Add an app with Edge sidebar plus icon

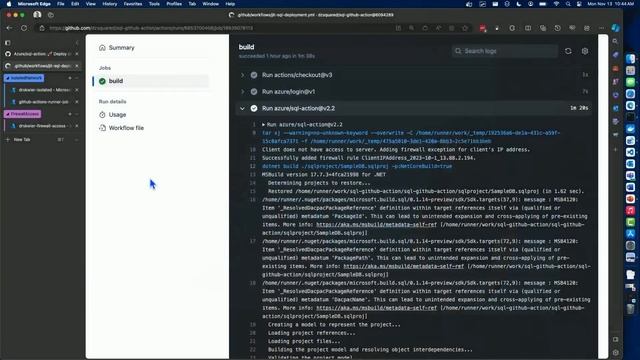pyautogui.click(x=616, y=149)
